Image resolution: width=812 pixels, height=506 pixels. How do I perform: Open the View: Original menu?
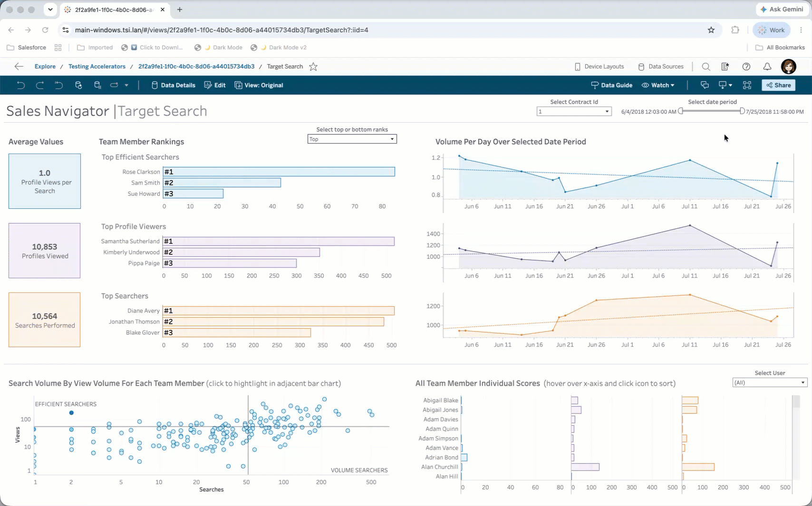pyautogui.click(x=259, y=85)
